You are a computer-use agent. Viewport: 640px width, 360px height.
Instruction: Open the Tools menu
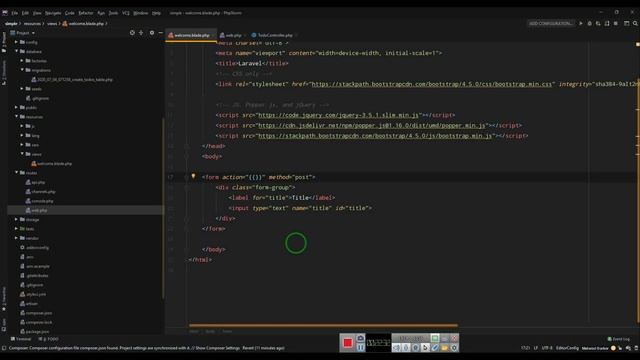[x=113, y=13]
